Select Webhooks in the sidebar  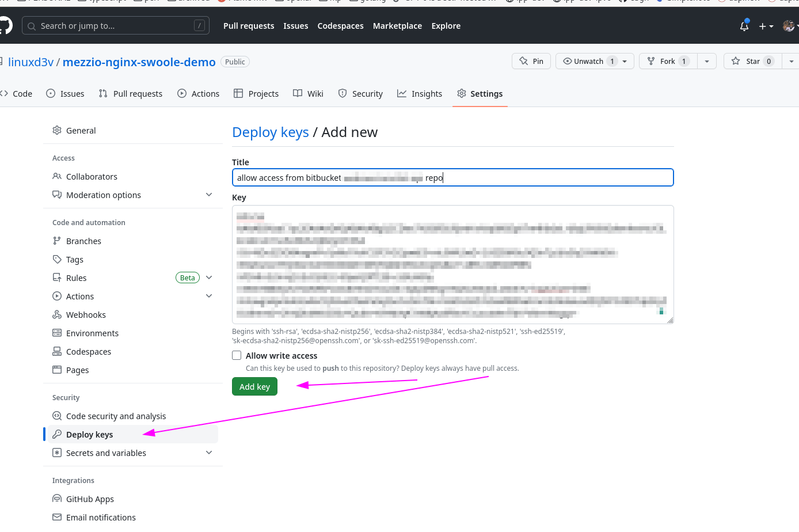pos(85,314)
